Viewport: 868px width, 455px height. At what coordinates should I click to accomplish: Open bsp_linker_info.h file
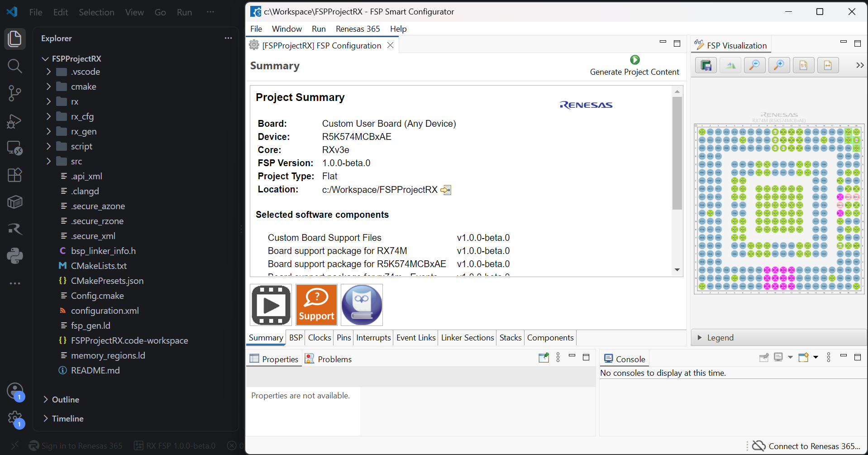pyautogui.click(x=103, y=251)
